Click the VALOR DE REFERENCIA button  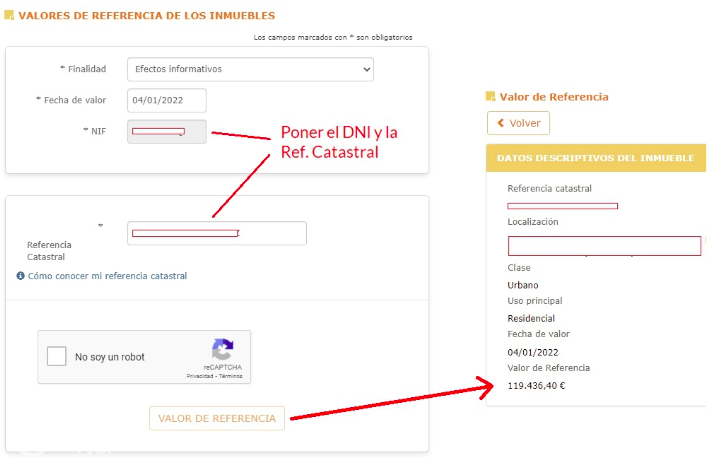point(217,418)
